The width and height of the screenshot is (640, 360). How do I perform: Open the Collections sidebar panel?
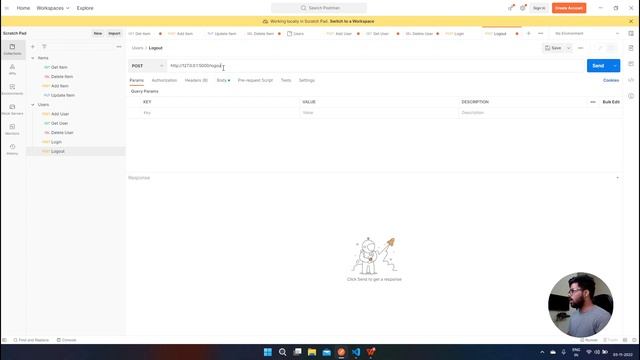(13, 49)
